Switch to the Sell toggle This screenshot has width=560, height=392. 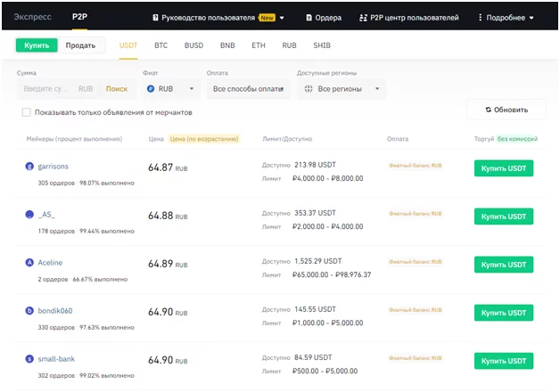(x=81, y=45)
